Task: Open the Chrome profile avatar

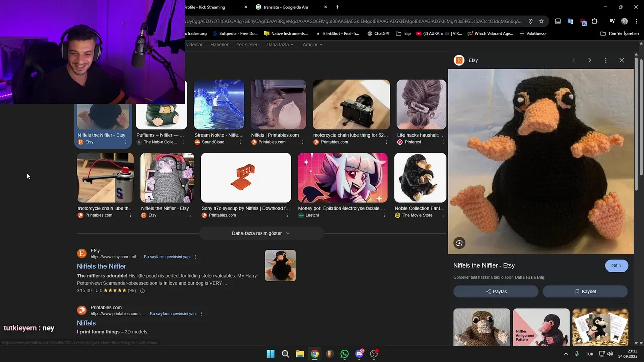Action: point(624,21)
